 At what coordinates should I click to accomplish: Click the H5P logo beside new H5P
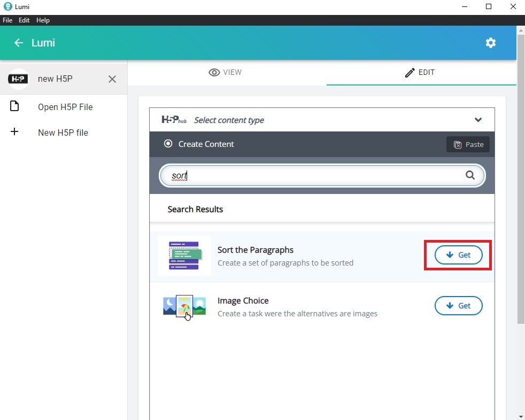tap(18, 79)
